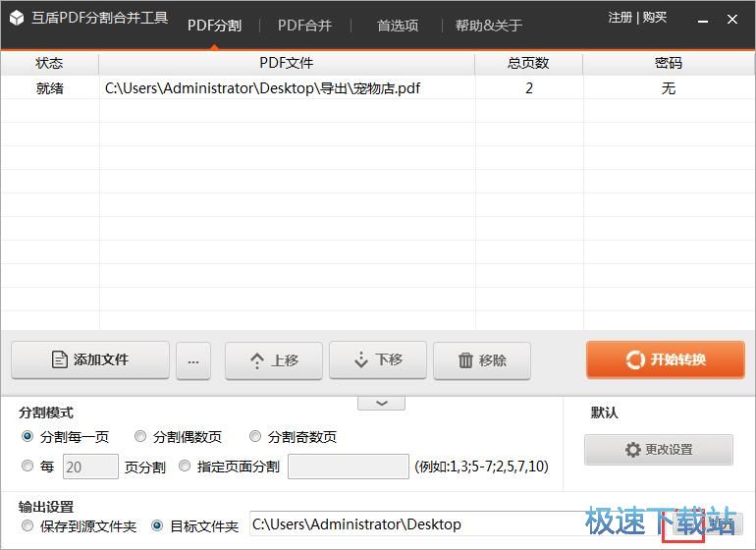This screenshot has height=550, width=756.
Task: Select the 分割偶数页 radio option
Action: pos(139,437)
